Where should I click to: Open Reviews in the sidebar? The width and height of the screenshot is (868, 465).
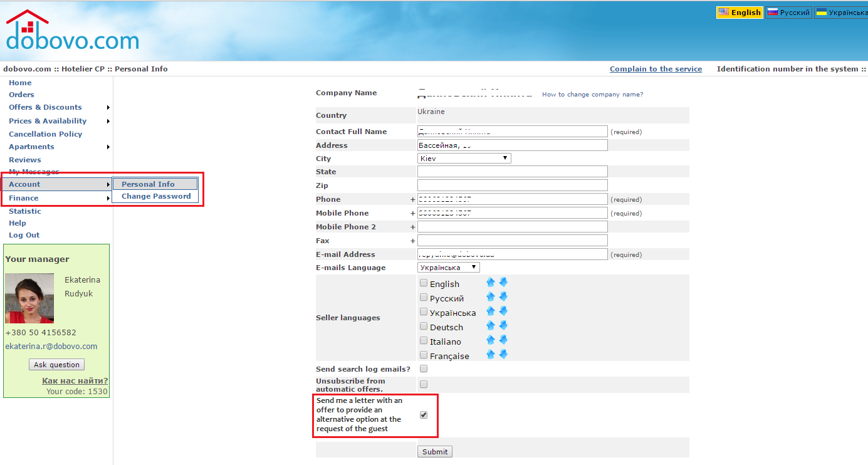click(25, 160)
